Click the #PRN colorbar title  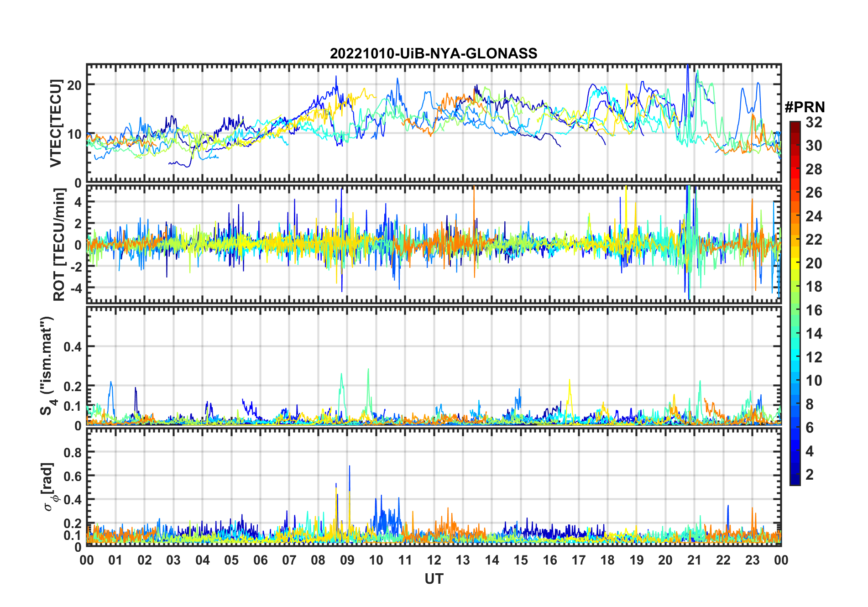coord(805,107)
